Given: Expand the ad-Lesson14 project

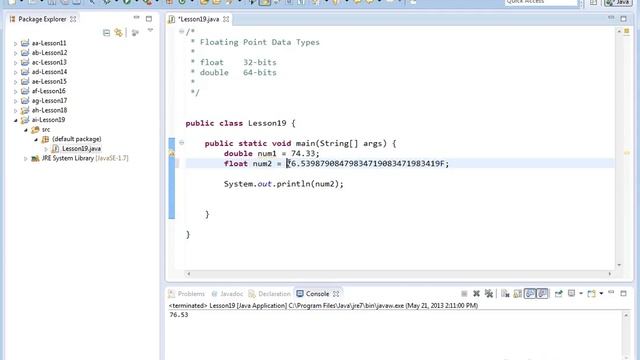Looking at the screenshot, I should 16,72.
